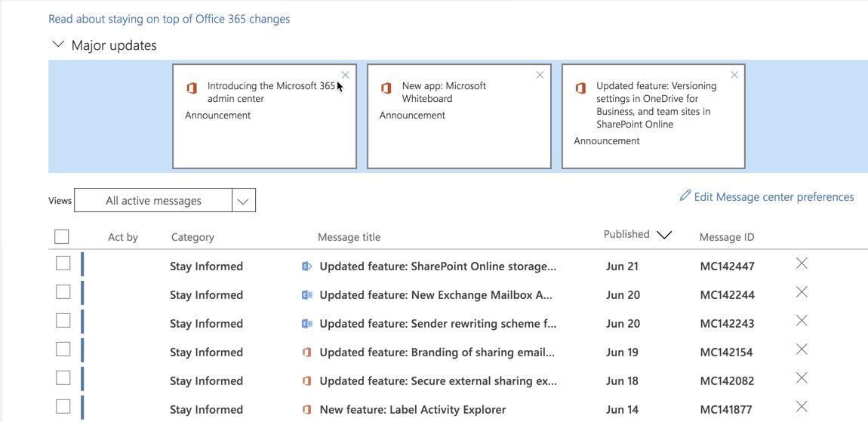
Task: Dismiss the Microsoft 365 admin center announcement card
Action: (x=346, y=75)
